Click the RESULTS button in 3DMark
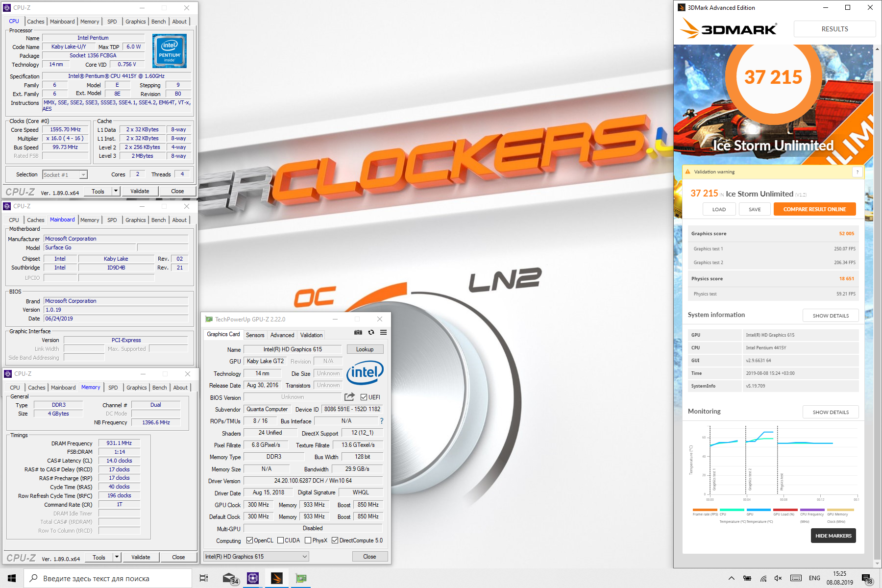 834,29
